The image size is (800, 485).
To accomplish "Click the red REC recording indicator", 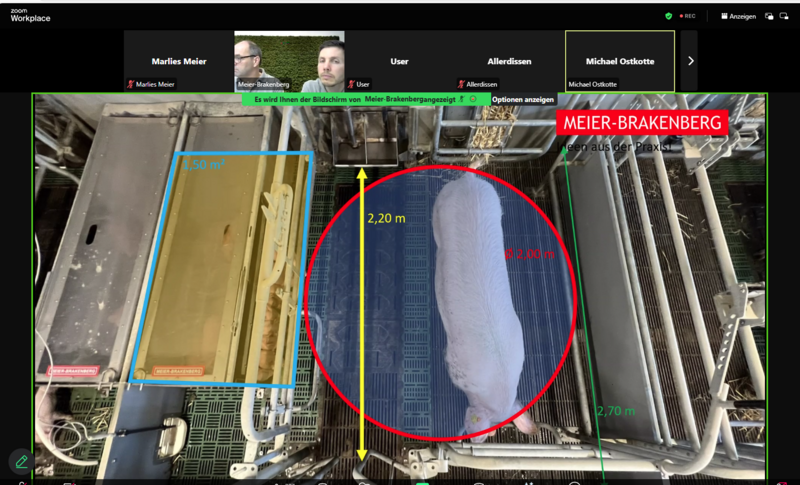I will click(x=687, y=16).
